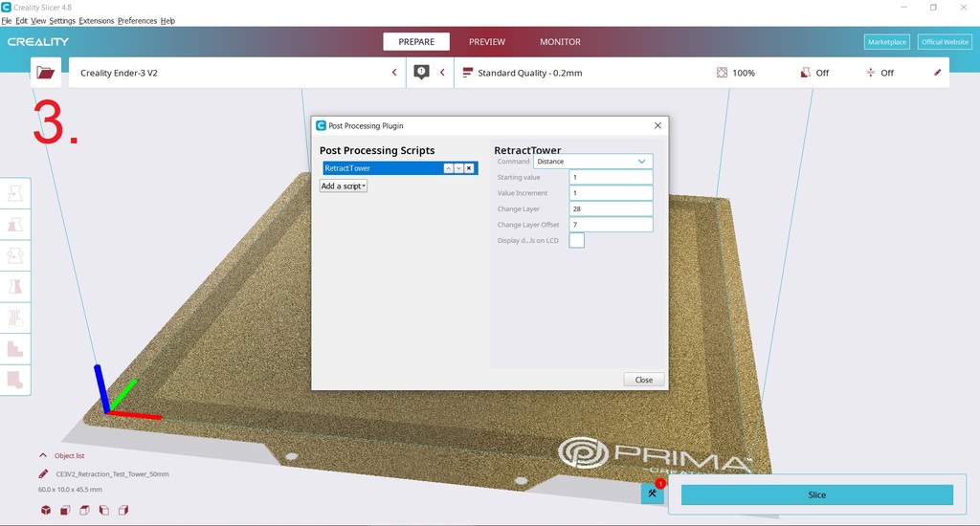980x526 pixels.
Task: Click the post-processing wrench icon near Slice
Action: tap(652, 493)
